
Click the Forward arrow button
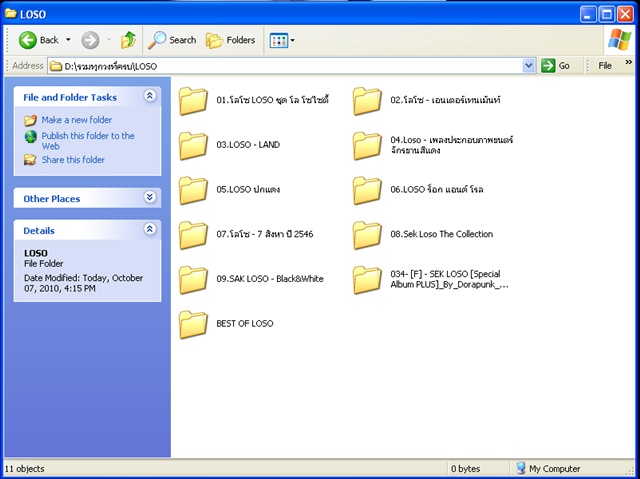click(x=90, y=40)
